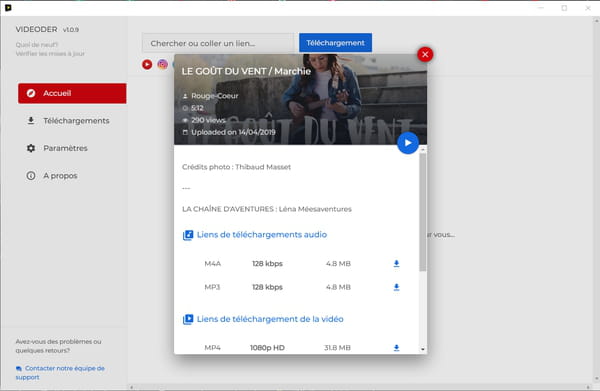
Task: Click the popup vertical scrollbar thumb
Action: click(422, 212)
